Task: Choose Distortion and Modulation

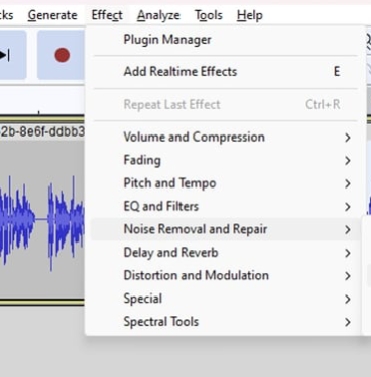Action: tap(225, 276)
